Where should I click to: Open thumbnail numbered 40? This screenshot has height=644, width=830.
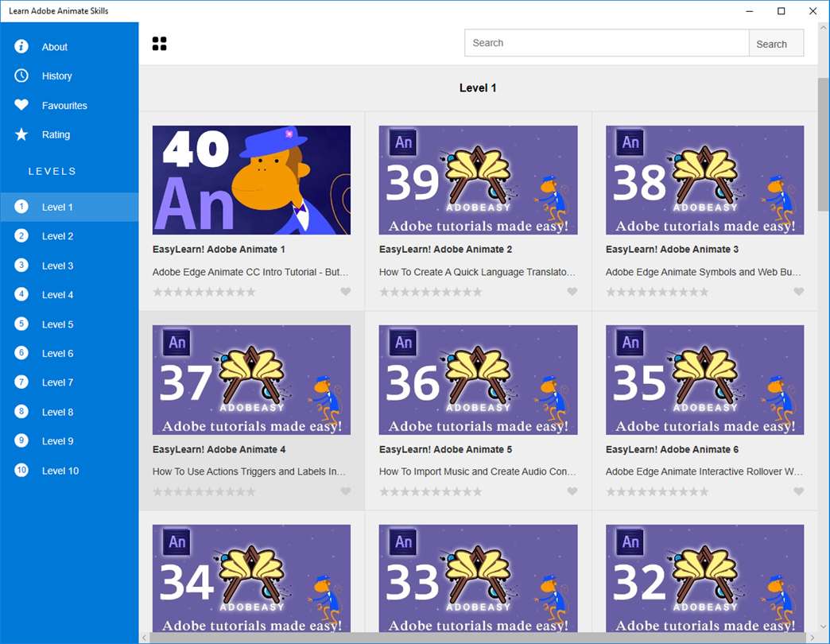point(251,180)
